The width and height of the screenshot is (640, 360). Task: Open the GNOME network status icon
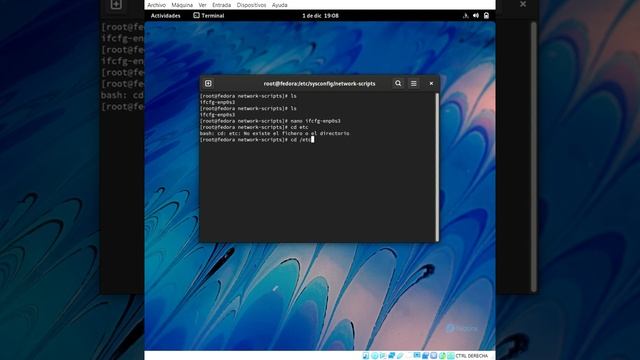tap(465, 16)
